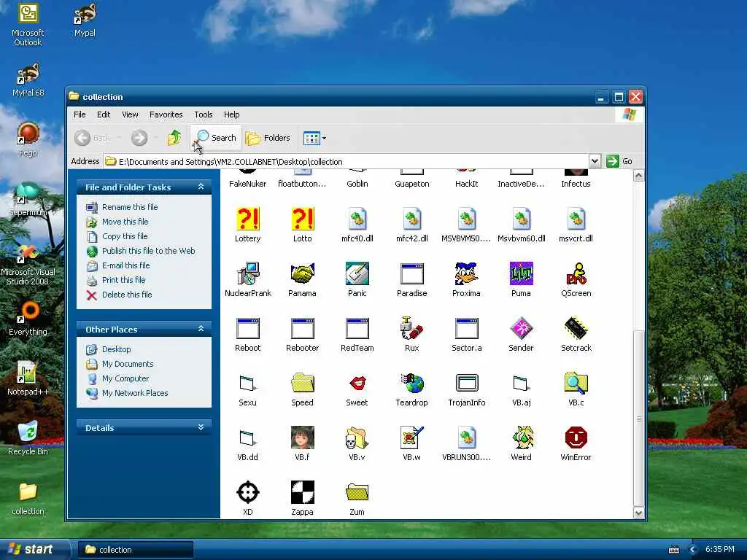Open the Help menu

tap(231, 114)
